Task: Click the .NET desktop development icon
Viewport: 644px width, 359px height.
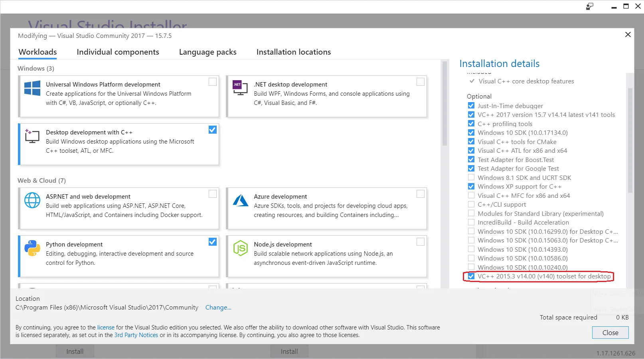Action: (240, 88)
